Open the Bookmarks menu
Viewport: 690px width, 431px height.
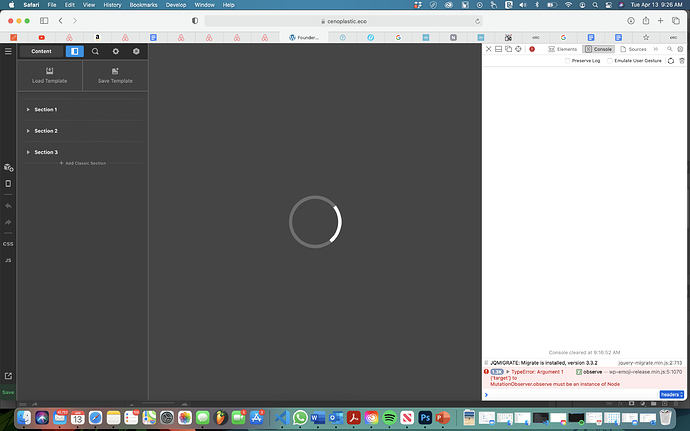click(x=143, y=5)
